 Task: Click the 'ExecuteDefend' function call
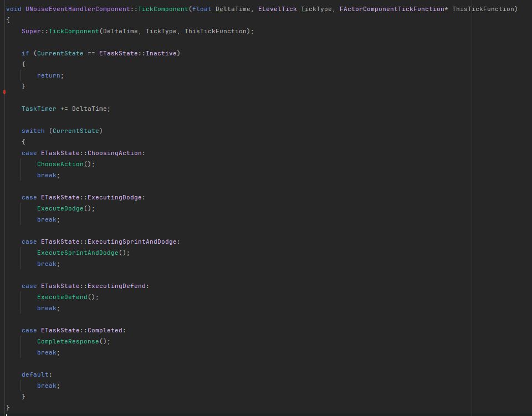pos(62,297)
